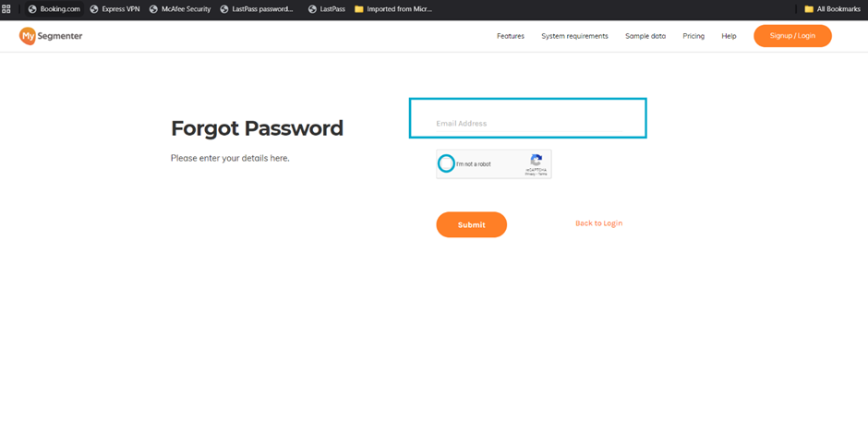Viewport: 868px width, 421px height.
Task: Open the Booking.com bookmark
Action: [x=54, y=9]
